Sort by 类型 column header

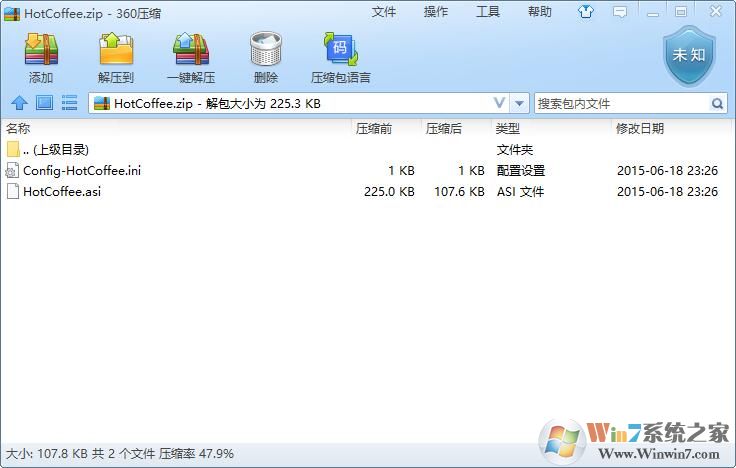click(x=508, y=128)
